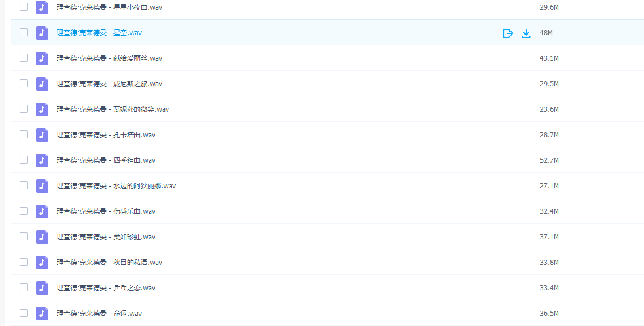Screen dimensions: 644x326
Task: Open the file 献给爱丽丝.wav
Action: (109, 58)
